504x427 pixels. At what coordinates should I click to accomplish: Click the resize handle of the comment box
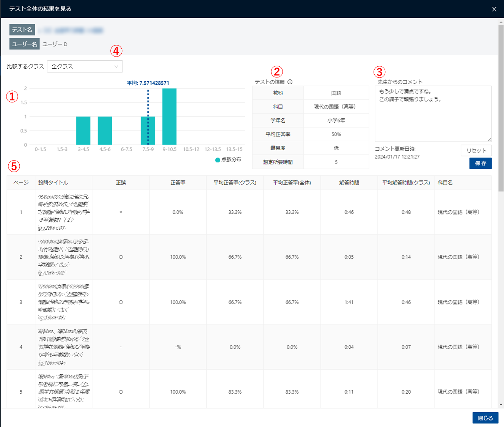click(489, 139)
